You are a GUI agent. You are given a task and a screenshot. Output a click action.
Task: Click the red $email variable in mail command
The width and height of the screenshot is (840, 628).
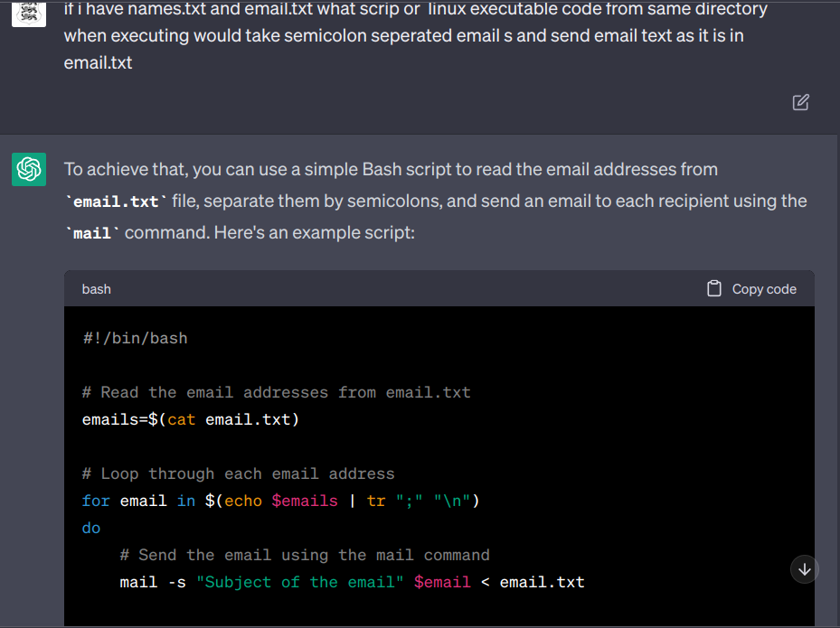tap(442, 582)
